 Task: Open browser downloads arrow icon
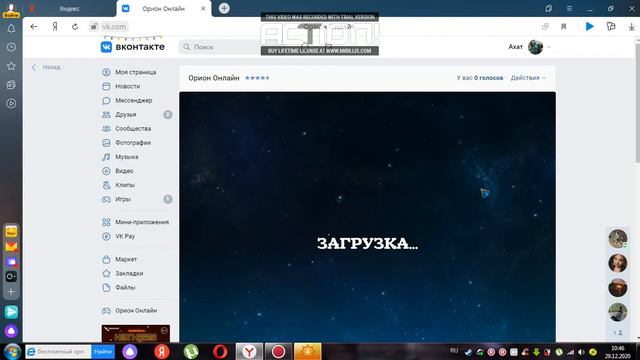pyautogui.click(x=631, y=27)
